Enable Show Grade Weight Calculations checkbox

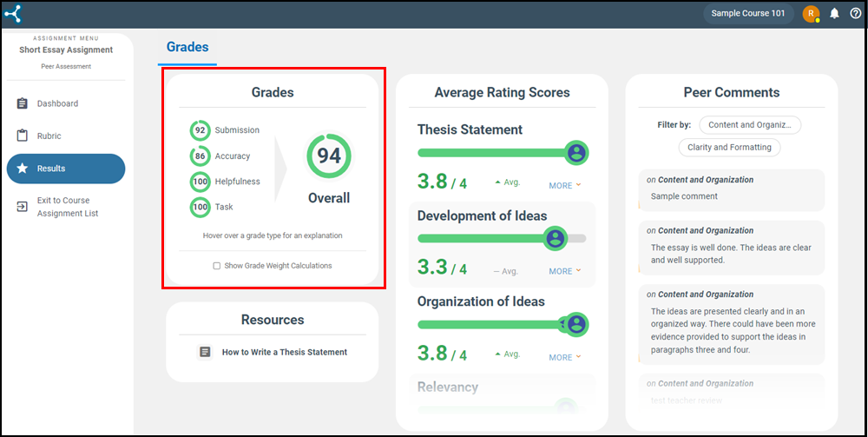coord(217,266)
